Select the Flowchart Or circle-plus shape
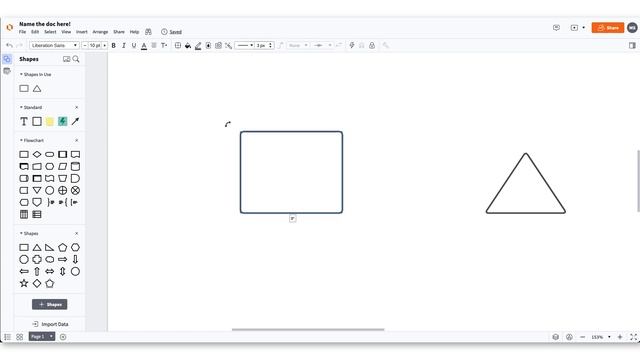The height and width of the screenshot is (360, 640). point(62,190)
